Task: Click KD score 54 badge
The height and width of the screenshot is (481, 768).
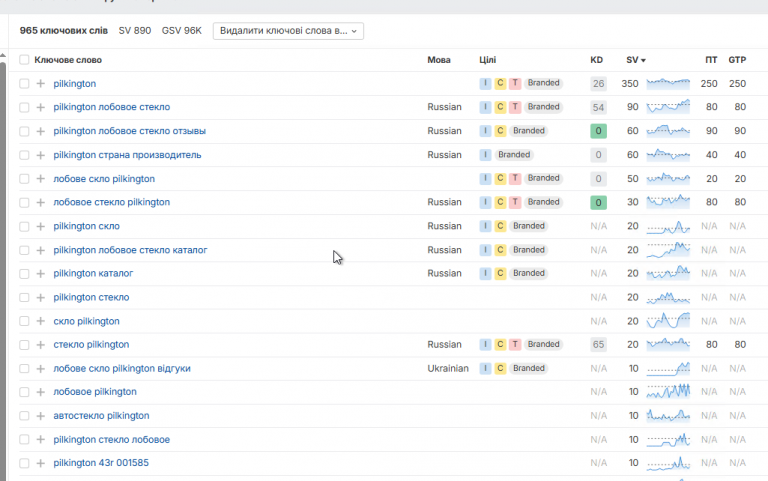Action: click(599, 107)
